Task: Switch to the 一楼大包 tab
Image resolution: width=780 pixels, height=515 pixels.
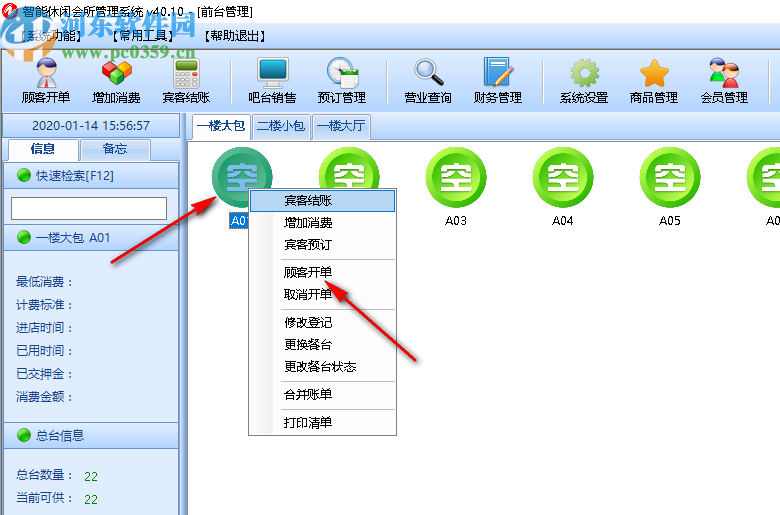Action: point(221,126)
